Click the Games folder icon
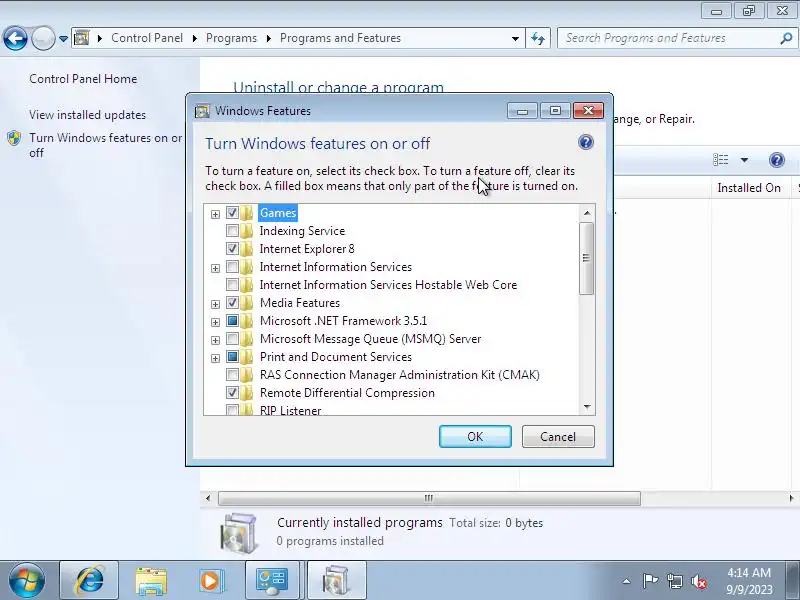Viewport: 800px width, 600px height. point(247,213)
